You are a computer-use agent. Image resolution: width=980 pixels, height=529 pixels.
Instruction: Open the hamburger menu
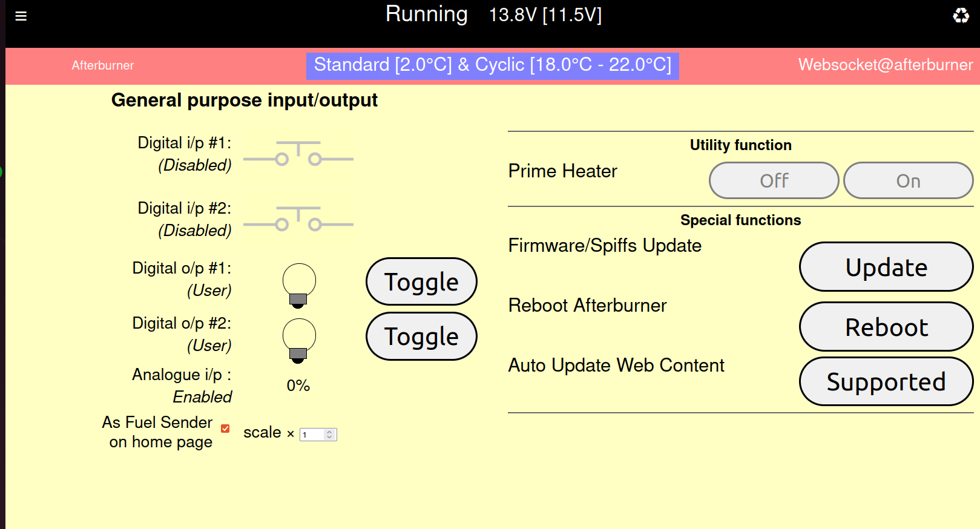[x=21, y=16]
